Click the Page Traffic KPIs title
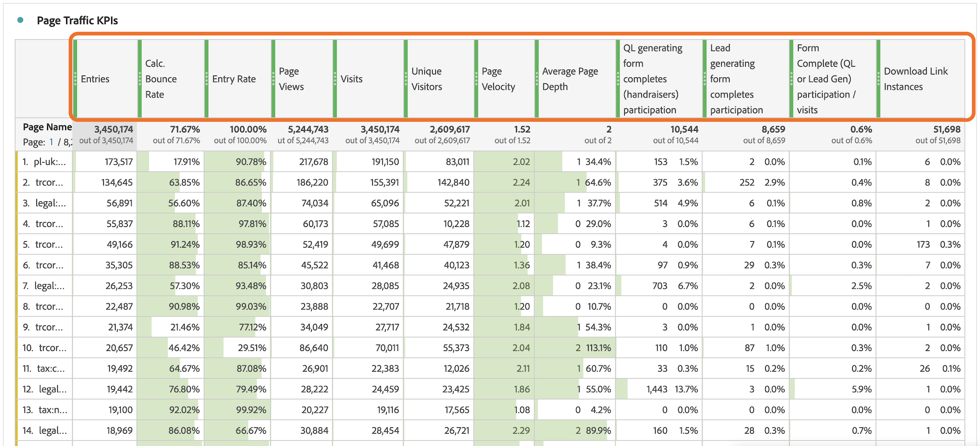 point(77,21)
